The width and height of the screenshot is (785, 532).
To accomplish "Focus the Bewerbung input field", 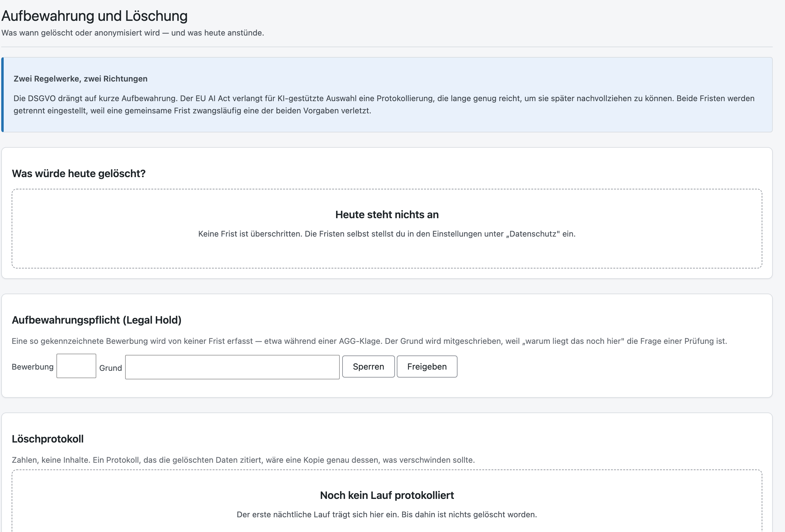I will click(76, 366).
